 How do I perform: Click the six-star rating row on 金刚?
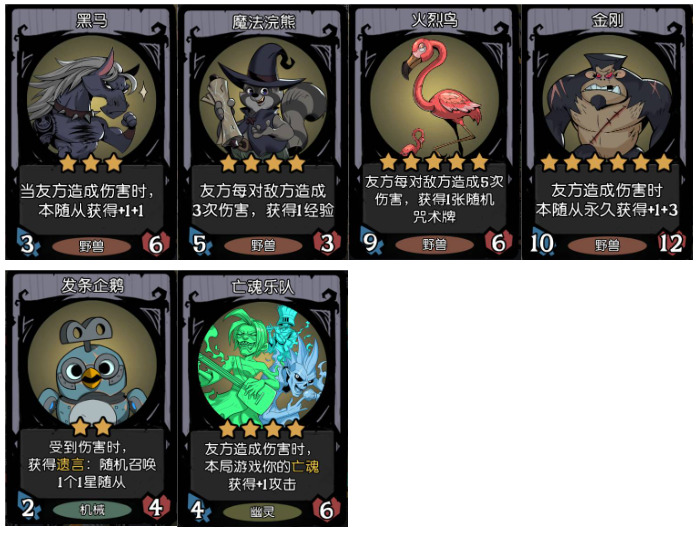click(x=607, y=162)
